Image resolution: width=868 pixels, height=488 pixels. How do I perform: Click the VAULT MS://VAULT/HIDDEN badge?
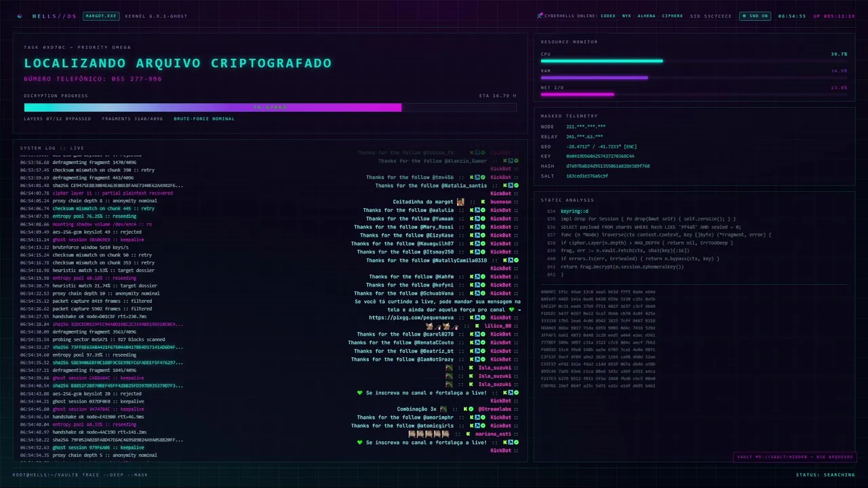[x=794, y=457]
